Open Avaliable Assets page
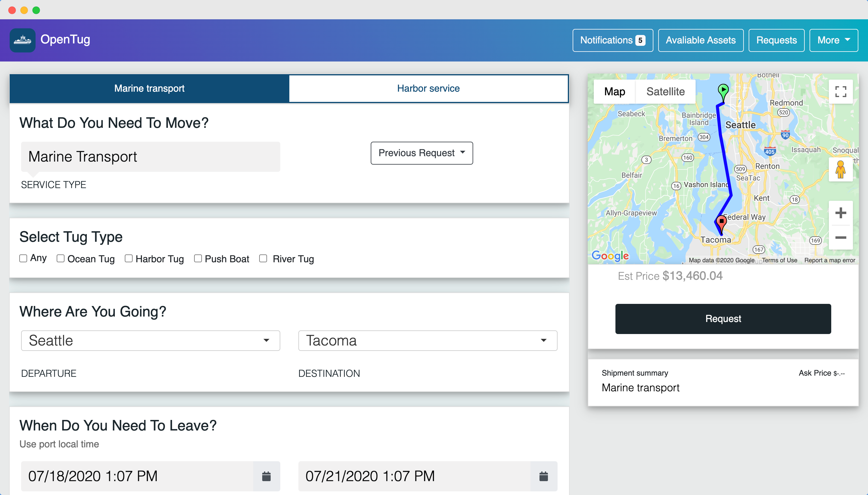Viewport: 868px width, 495px height. pos(701,40)
